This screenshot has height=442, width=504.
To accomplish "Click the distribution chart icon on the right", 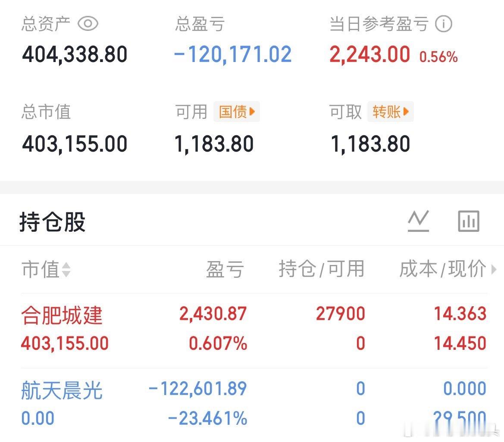I will [x=468, y=221].
